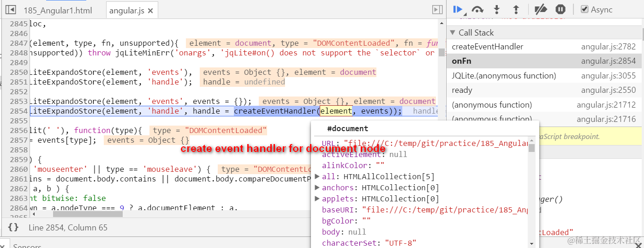
Task: Open source location angular.js:2550
Action: click(608, 90)
